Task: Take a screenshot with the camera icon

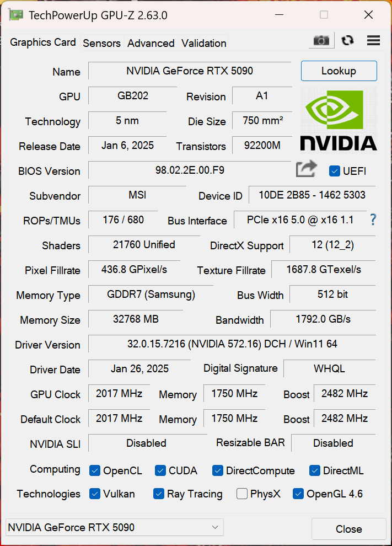Action: (x=321, y=41)
